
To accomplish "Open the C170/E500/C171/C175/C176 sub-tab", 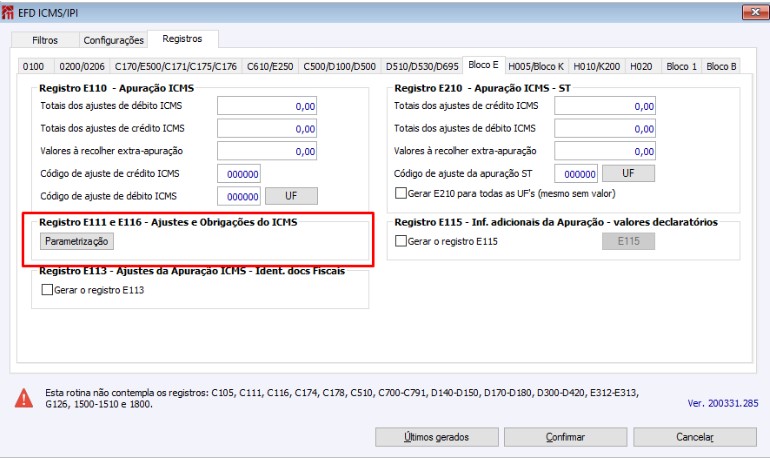I will coord(176,66).
